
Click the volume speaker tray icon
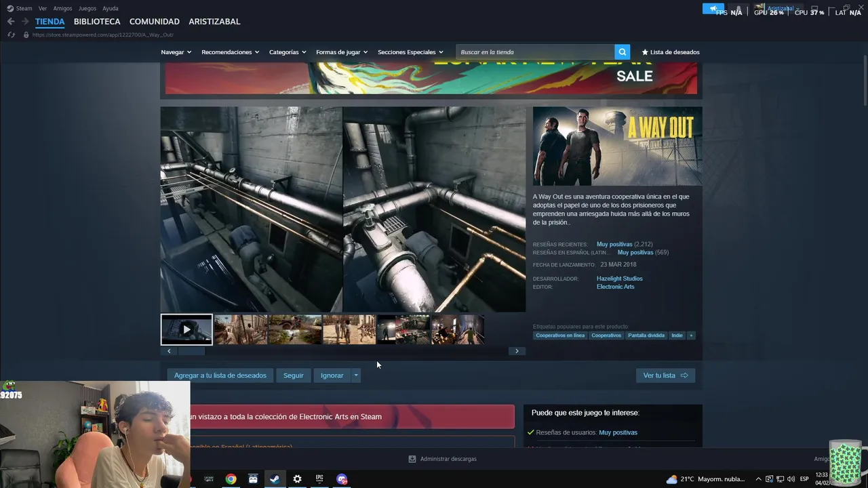click(791, 479)
